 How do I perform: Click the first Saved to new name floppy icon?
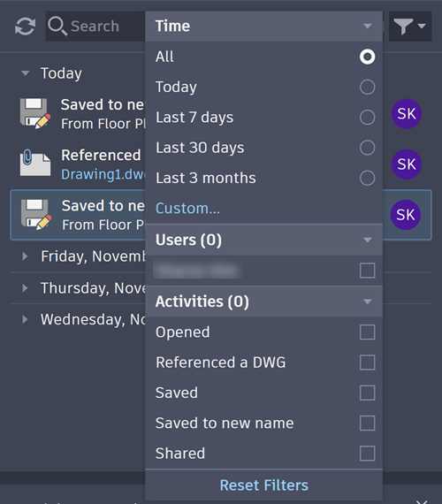coord(35,113)
